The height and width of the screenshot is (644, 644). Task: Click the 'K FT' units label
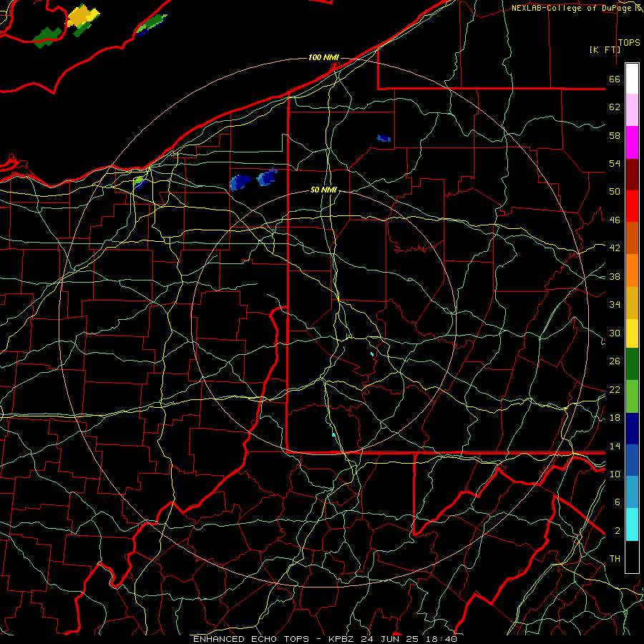[605, 49]
